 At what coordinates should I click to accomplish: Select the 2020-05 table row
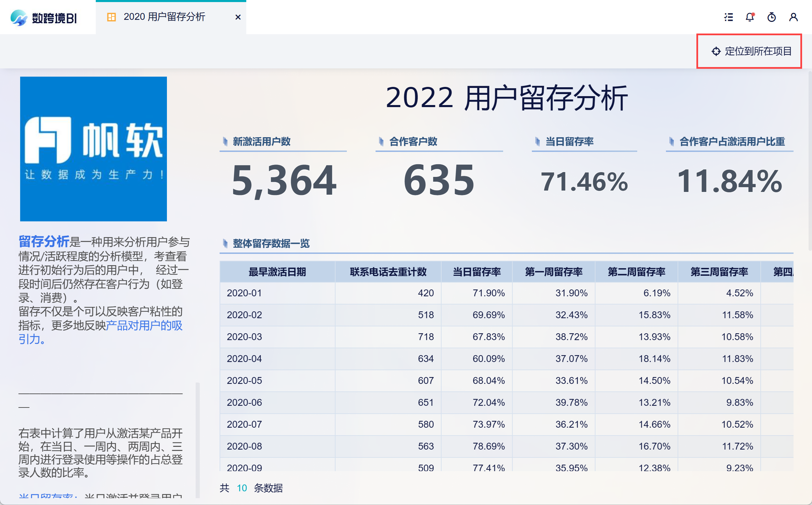click(244, 380)
